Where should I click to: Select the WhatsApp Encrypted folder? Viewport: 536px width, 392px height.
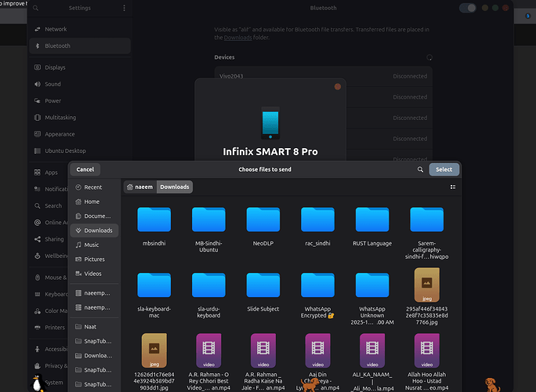317,295
